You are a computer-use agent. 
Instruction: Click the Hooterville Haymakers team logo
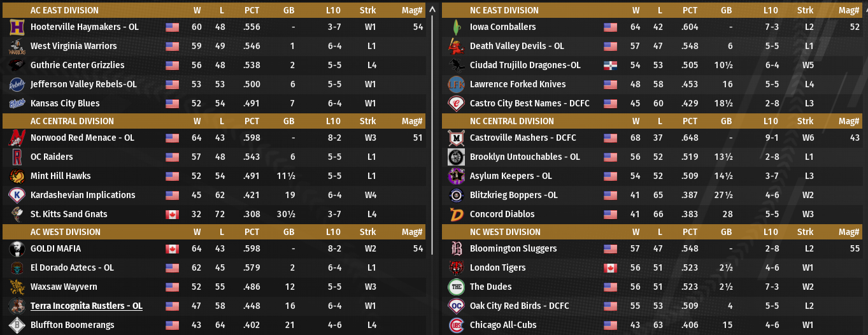(x=17, y=27)
